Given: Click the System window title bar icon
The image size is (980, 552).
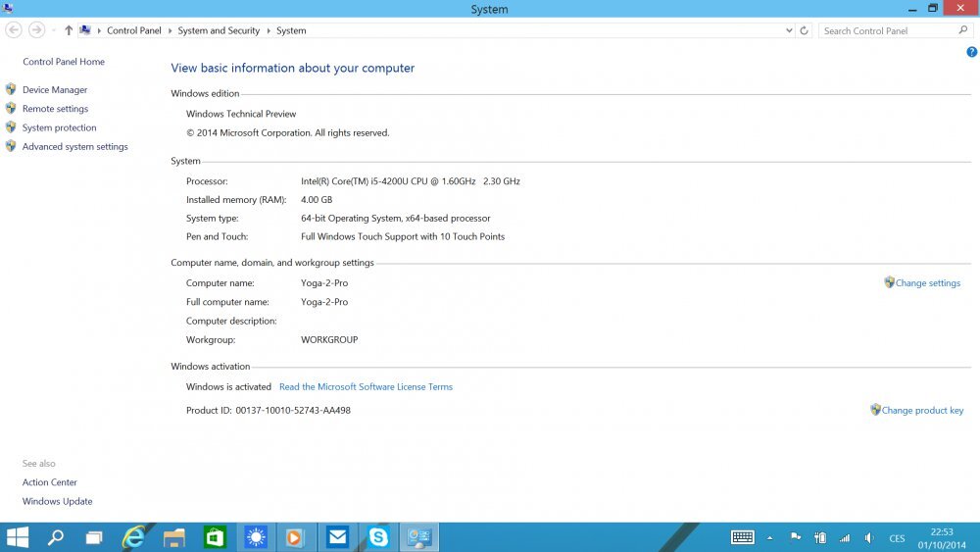Looking at the screenshot, I should pos(8,8).
